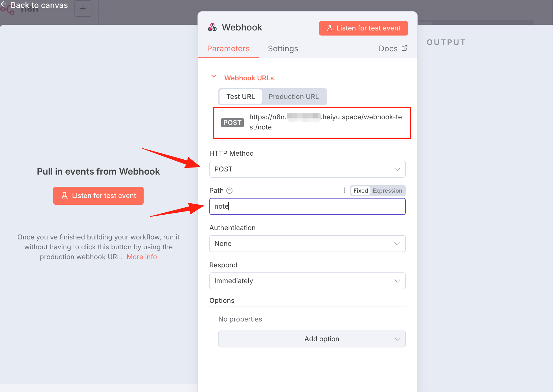Open the Parameters tab

pos(228,49)
